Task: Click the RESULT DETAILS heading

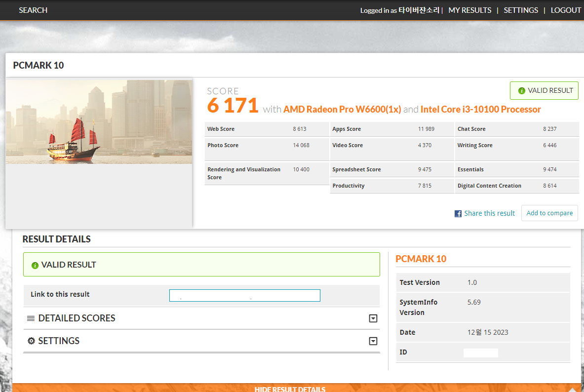Action: click(57, 239)
